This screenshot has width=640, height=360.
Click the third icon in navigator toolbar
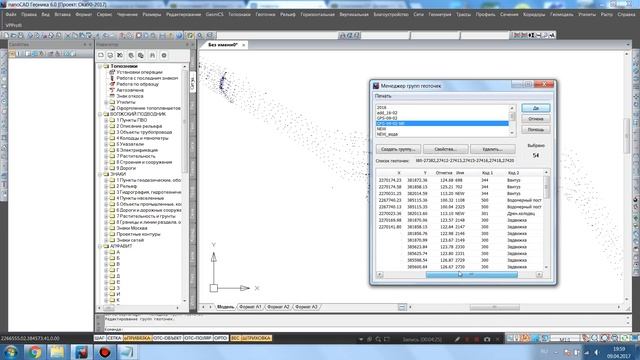click(120, 55)
